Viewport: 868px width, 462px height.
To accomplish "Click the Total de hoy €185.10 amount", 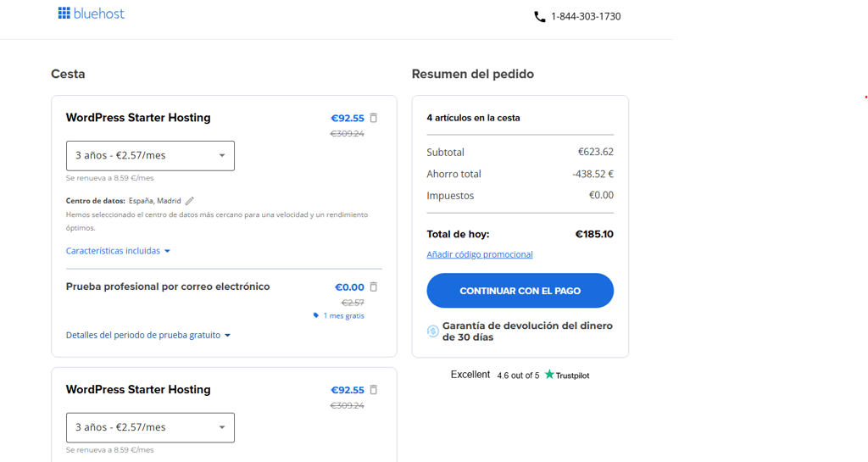I will (594, 234).
